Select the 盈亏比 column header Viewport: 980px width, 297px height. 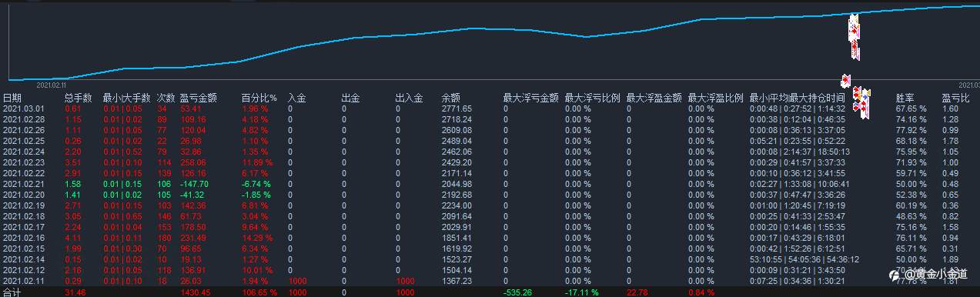[x=955, y=98]
